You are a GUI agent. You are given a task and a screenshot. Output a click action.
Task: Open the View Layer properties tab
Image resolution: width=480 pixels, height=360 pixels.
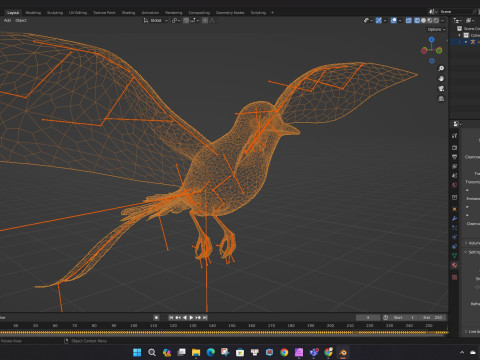click(454, 166)
